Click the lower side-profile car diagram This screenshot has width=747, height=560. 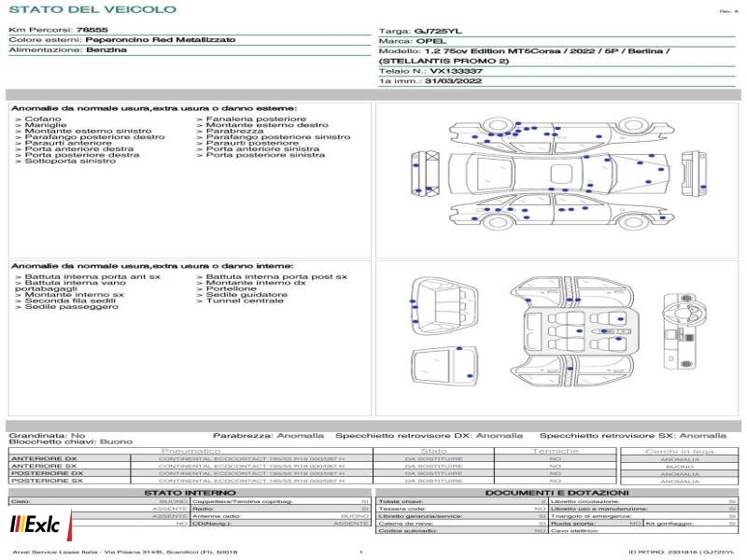coord(562,213)
